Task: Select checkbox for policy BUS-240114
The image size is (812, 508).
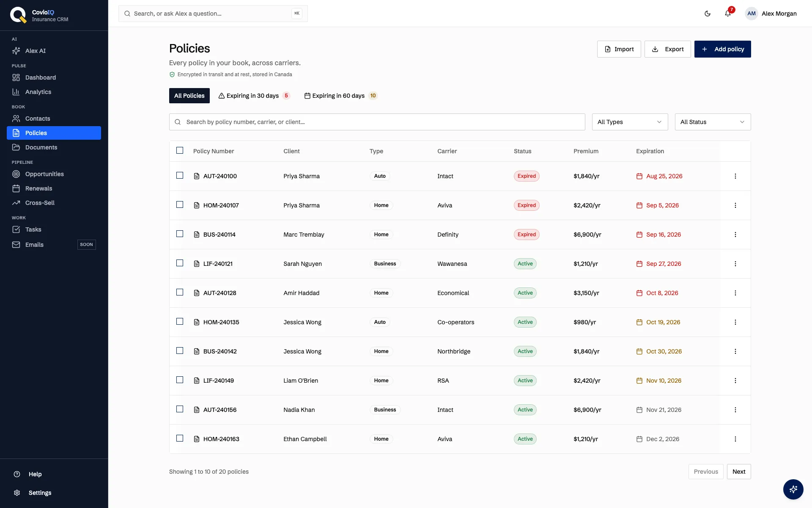Action: (180, 234)
